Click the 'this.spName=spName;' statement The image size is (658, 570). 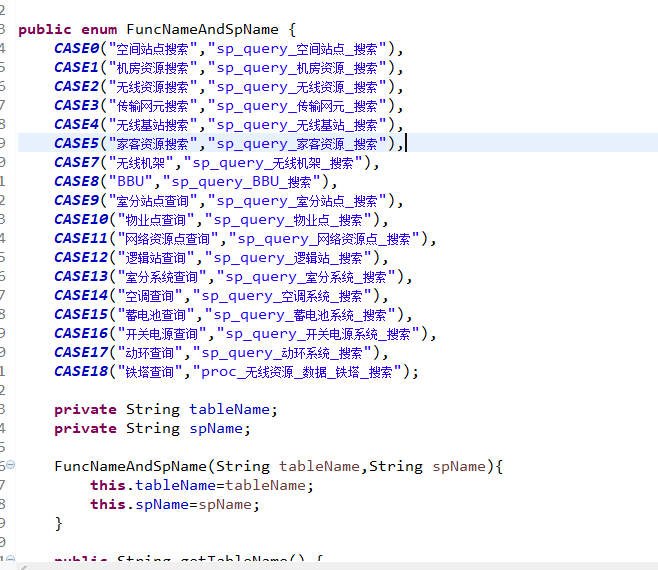(175, 504)
